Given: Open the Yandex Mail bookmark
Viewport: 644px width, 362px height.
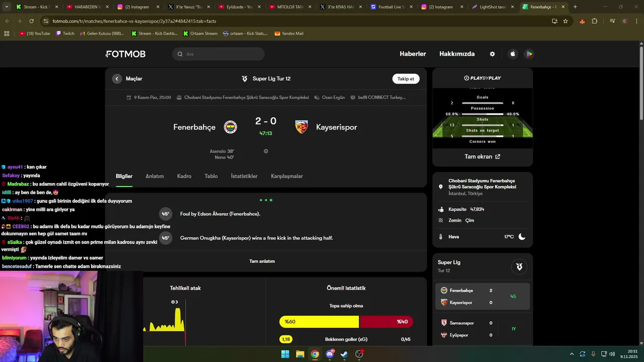Looking at the screenshot, I should click(289, 34).
